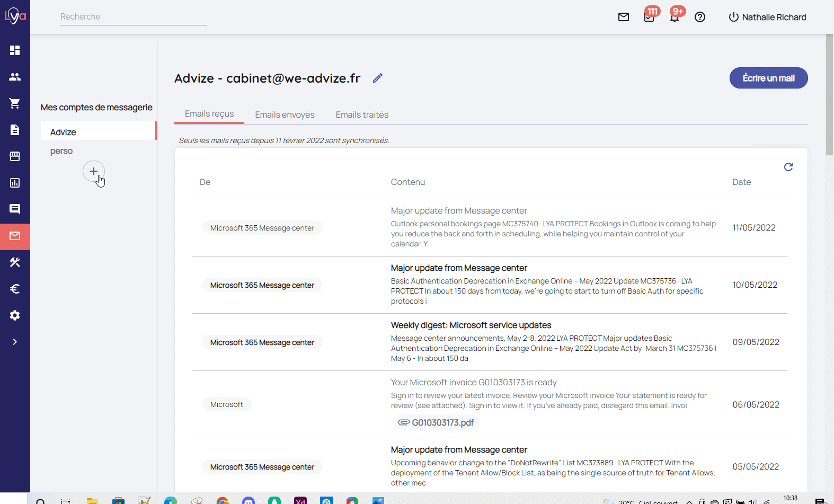Click the taskbar clock showing 10:38

(x=790, y=498)
